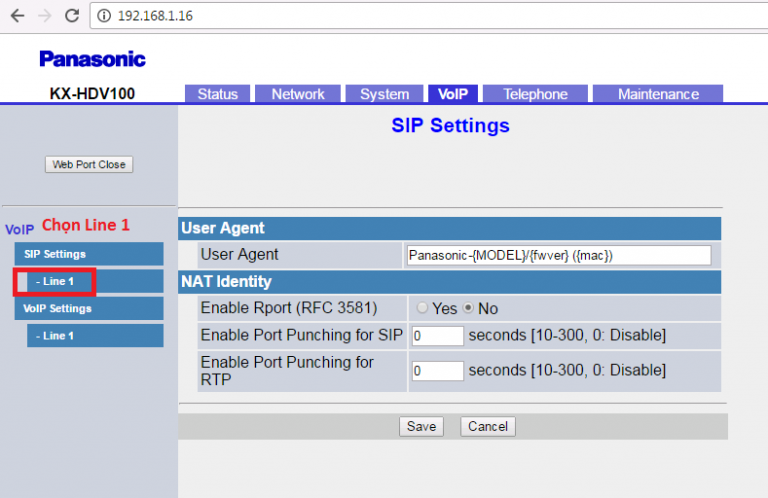Click the Cancel button
The height and width of the screenshot is (498, 768).
coord(488,427)
